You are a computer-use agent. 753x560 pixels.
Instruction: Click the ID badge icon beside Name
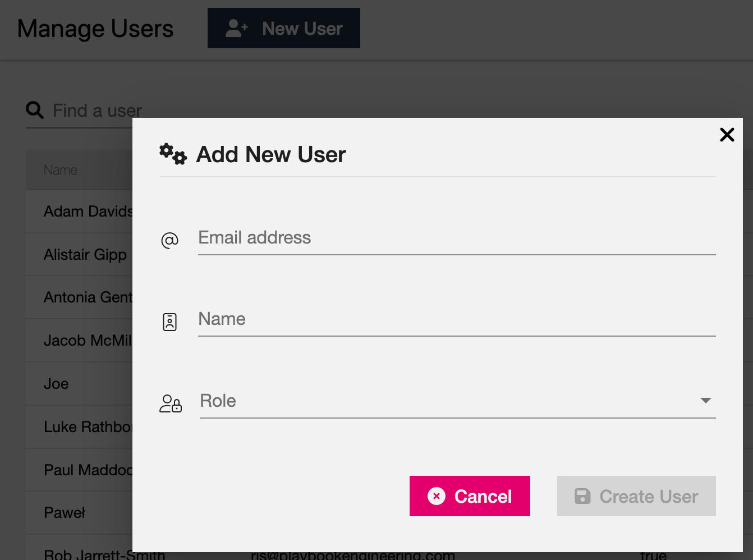point(169,322)
